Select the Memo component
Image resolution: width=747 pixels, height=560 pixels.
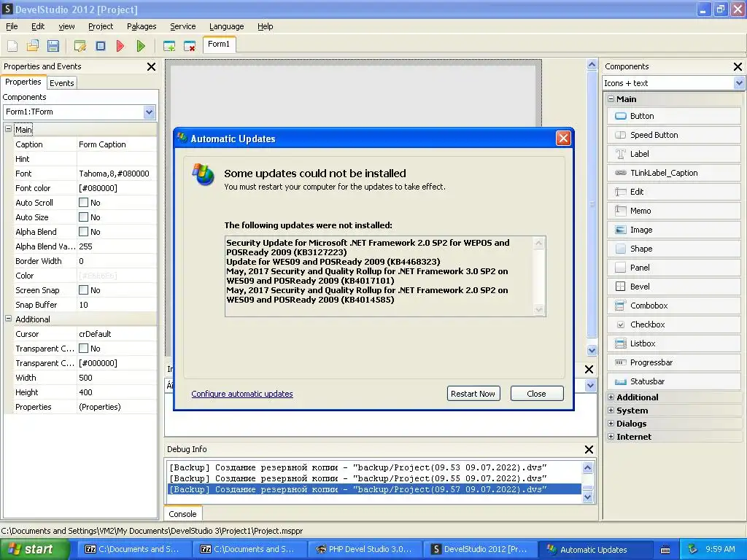pos(673,211)
